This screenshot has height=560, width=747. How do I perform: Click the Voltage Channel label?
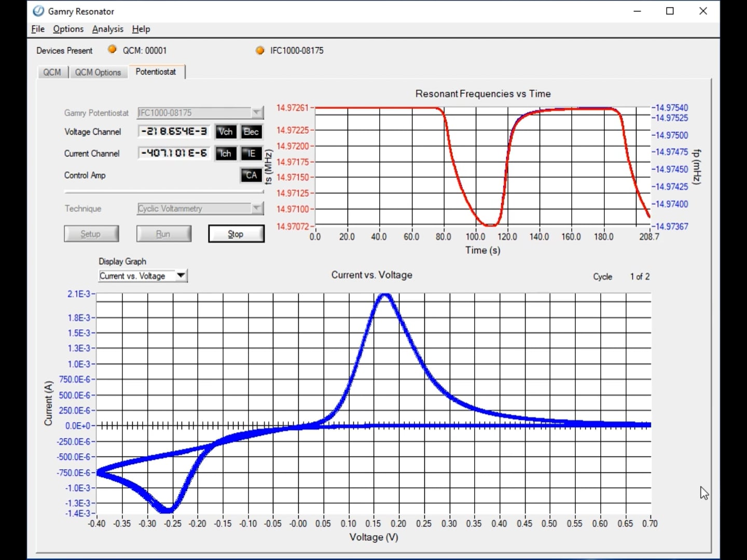coord(92,132)
